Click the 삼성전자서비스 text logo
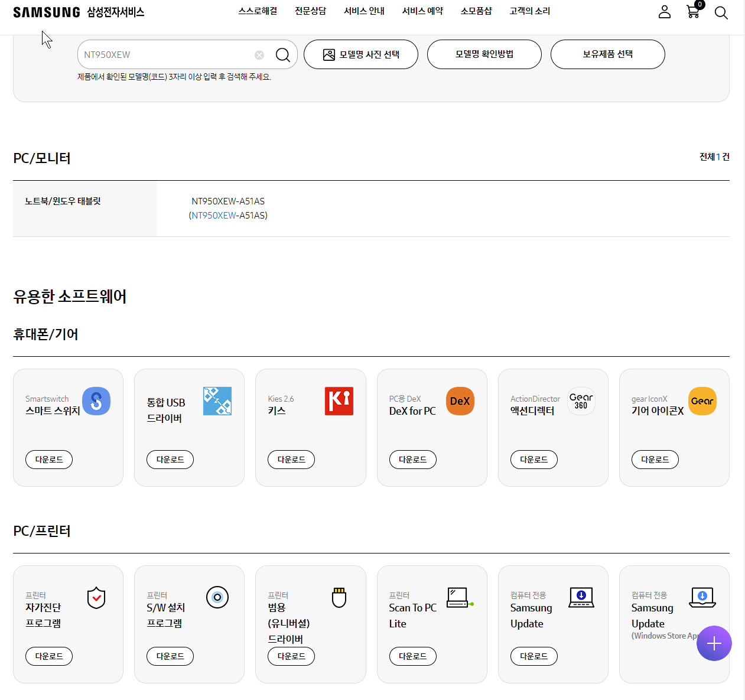This screenshot has width=745, height=700. click(x=116, y=12)
